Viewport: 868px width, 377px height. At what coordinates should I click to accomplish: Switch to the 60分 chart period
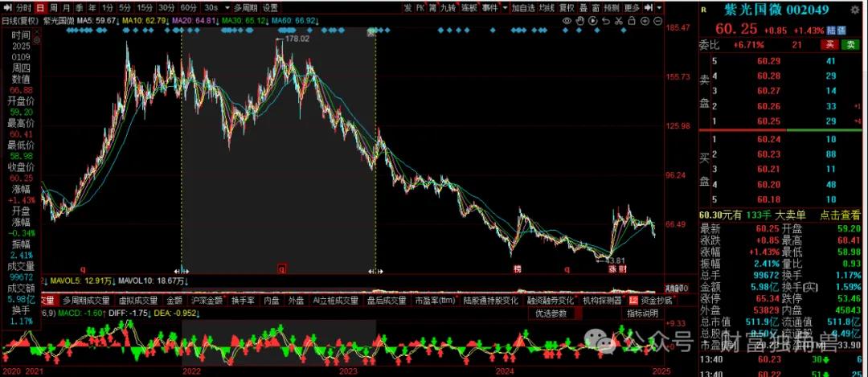[x=188, y=8]
